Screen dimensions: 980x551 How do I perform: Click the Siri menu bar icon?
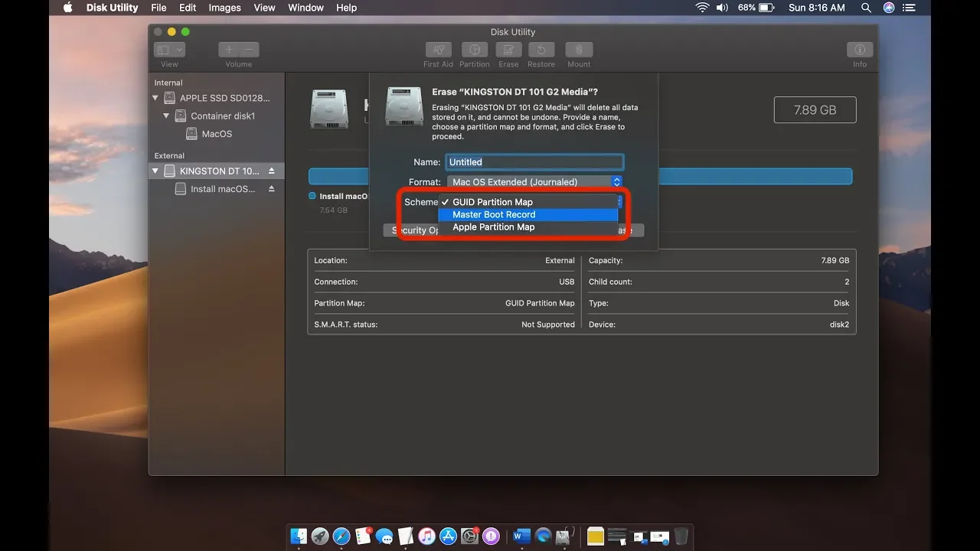(x=889, y=8)
